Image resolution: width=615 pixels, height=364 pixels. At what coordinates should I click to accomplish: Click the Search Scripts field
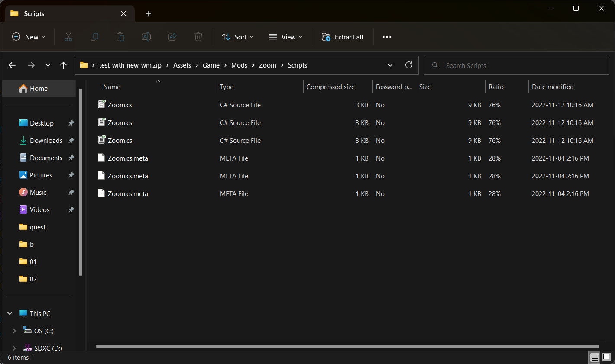516,66
